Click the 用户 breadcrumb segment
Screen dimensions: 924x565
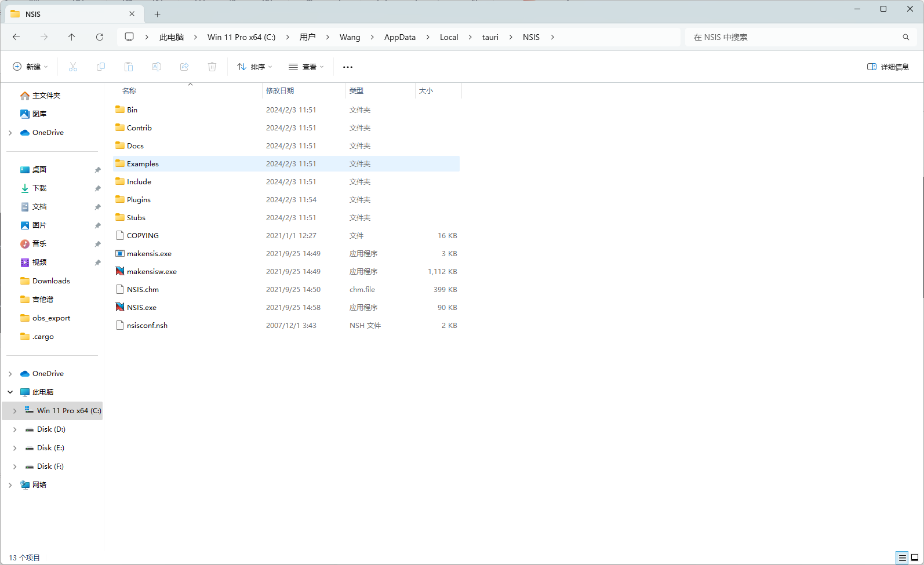point(308,37)
